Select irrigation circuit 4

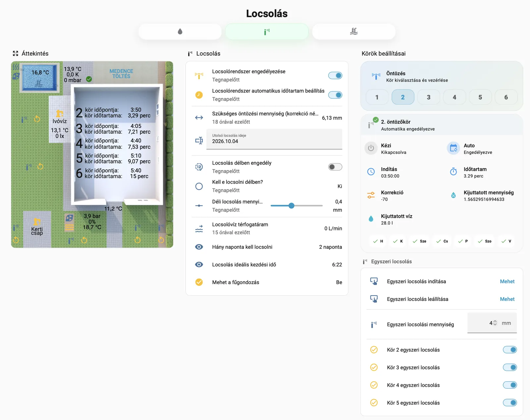click(454, 97)
